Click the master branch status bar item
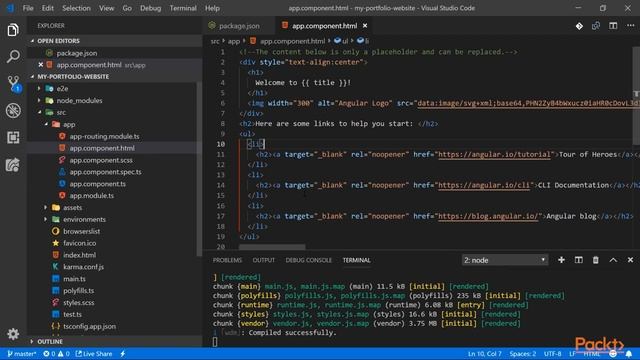 click(21, 354)
